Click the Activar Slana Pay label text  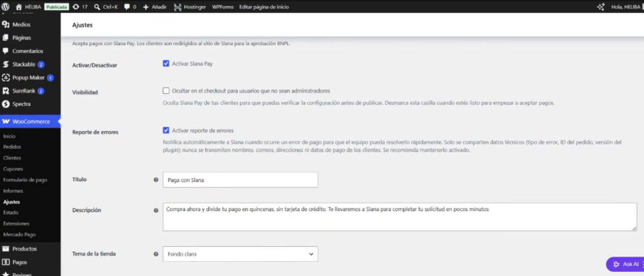click(192, 63)
